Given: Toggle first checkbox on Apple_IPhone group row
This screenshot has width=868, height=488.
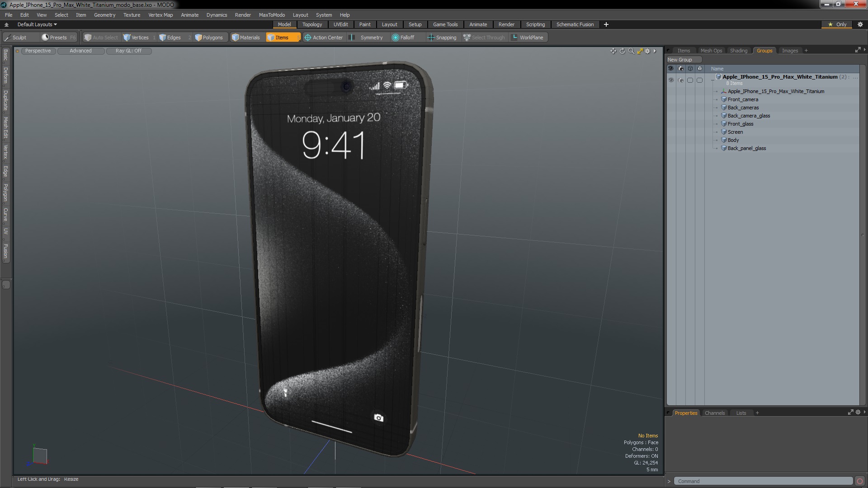Looking at the screenshot, I should (x=690, y=80).
